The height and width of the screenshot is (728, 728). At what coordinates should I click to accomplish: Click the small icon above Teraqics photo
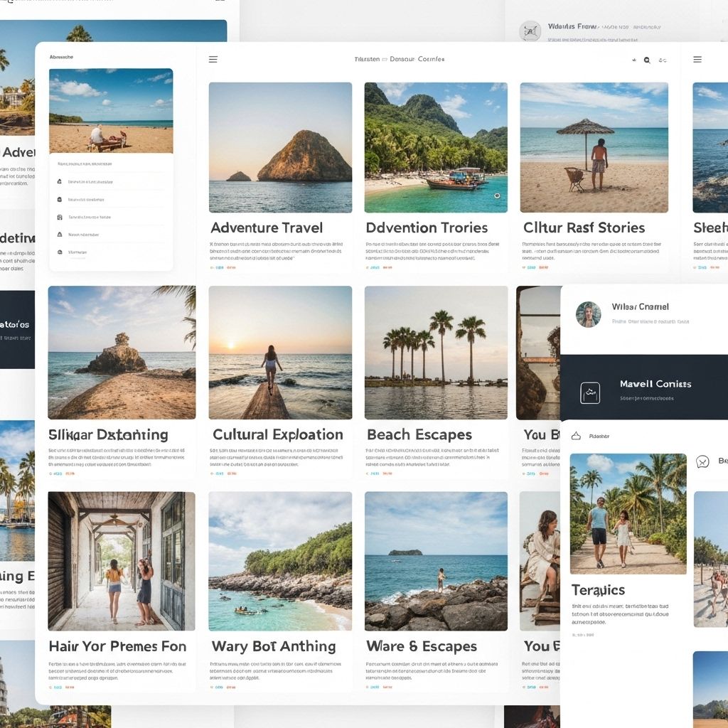coord(577,436)
